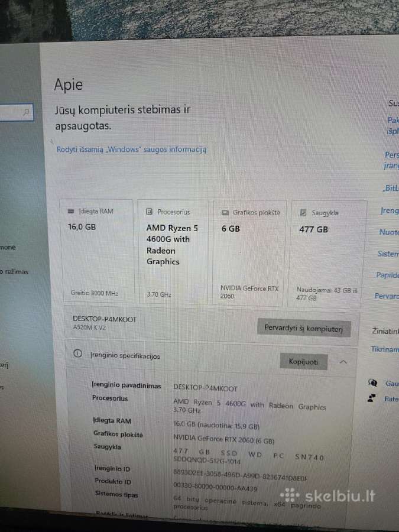The height and width of the screenshot is (532, 399).
Task: Open Windows security information link
Action: [132, 150]
